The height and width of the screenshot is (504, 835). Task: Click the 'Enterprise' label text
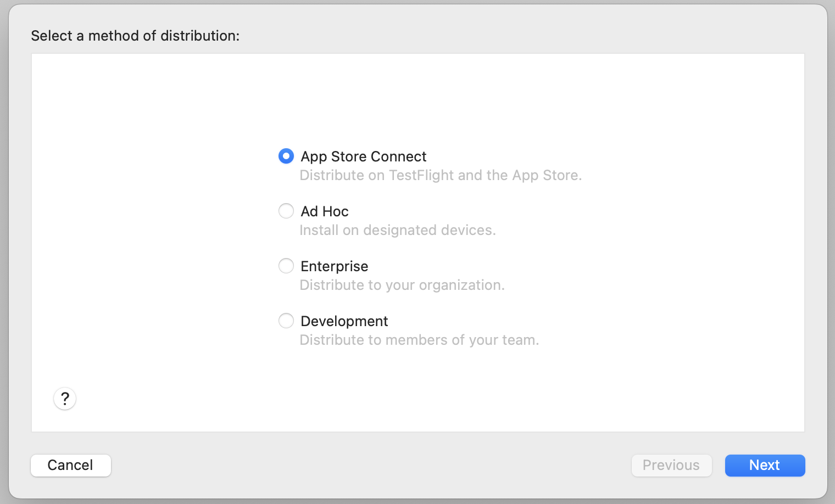point(335,267)
